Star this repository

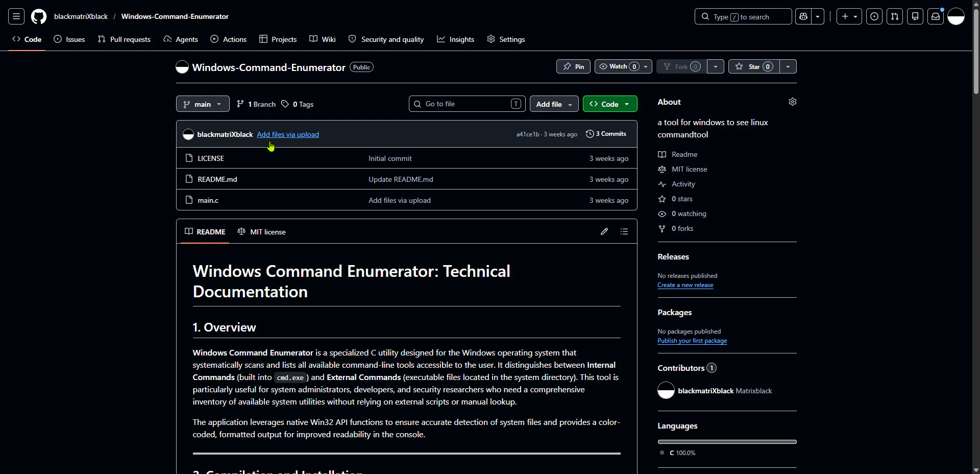pos(754,66)
